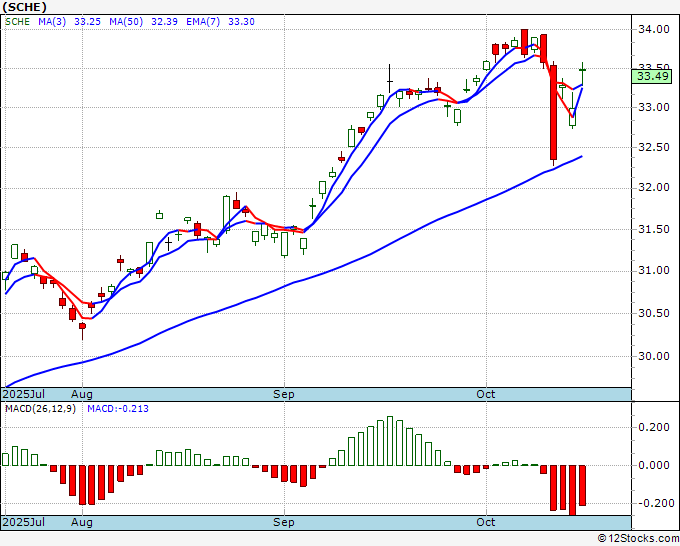The image size is (680, 546).
Task: Click the MACD(26,12,9) indicator label
Action: pos(40,409)
